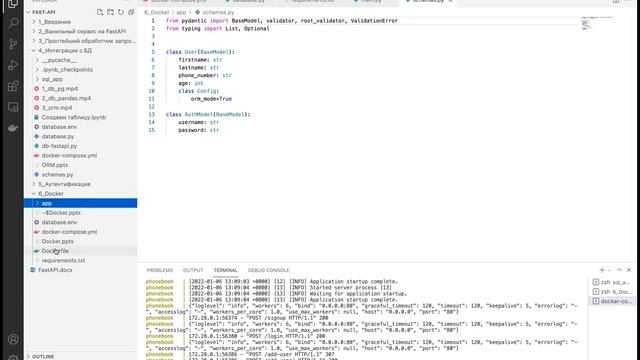This screenshot has height=360, width=640.
Task: Select the zsh 6_Doc... terminal session
Action: 611,291
